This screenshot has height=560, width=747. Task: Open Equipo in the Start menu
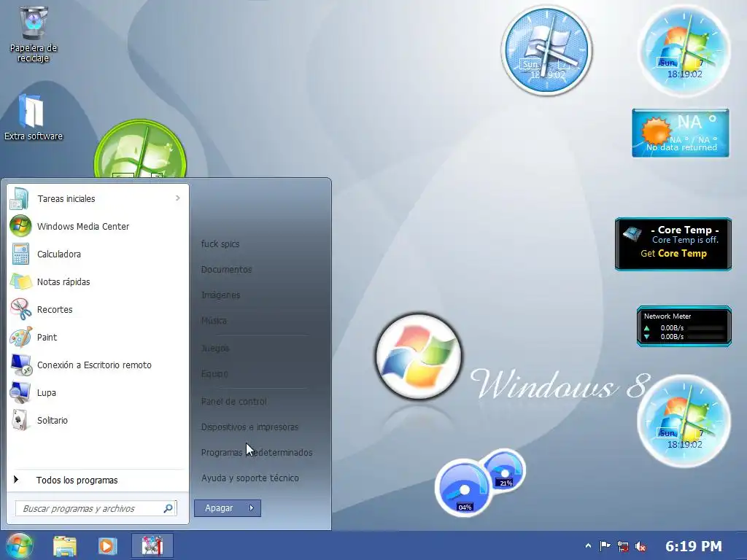pyautogui.click(x=214, y=374)
